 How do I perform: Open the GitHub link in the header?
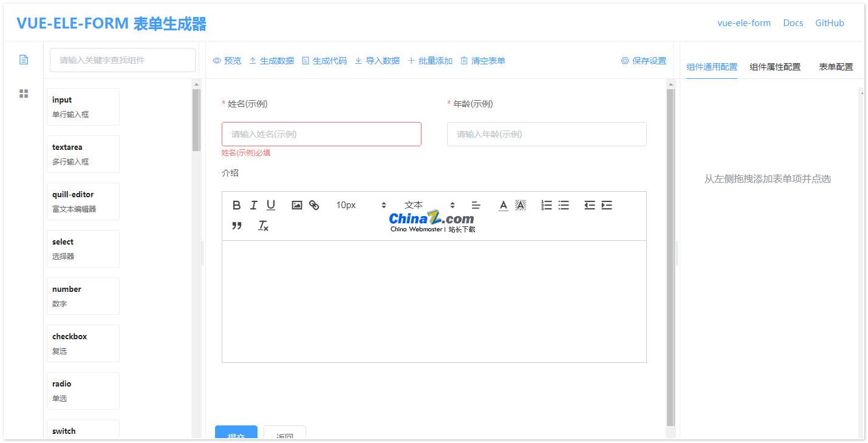830,23
